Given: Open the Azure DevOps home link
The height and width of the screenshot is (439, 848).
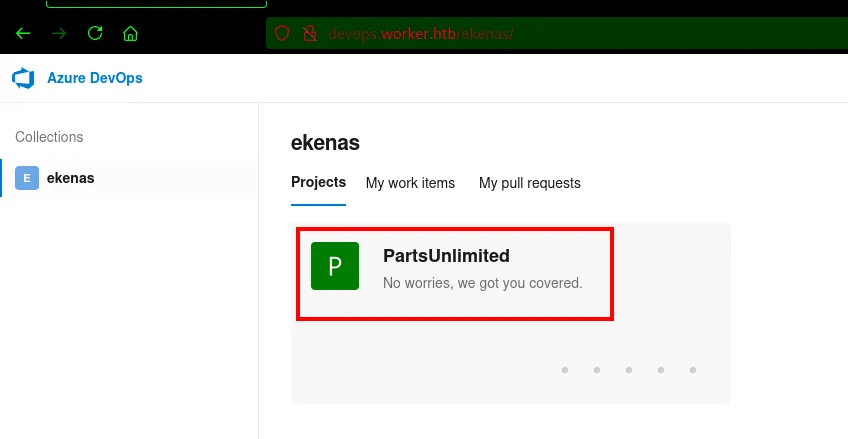Looking at the screenshot, I should [x=94, y=78].
